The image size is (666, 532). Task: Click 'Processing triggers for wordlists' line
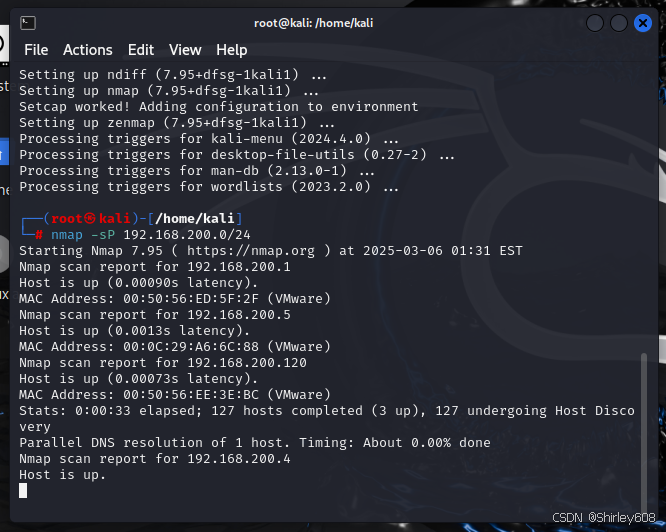(x=209, y=187)
